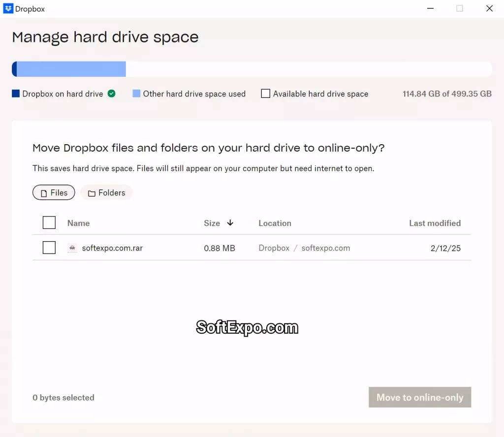This screenshot has height=437, width=504.
Task: Check the select-all checkbox in the table header
Action: point(49,222)
